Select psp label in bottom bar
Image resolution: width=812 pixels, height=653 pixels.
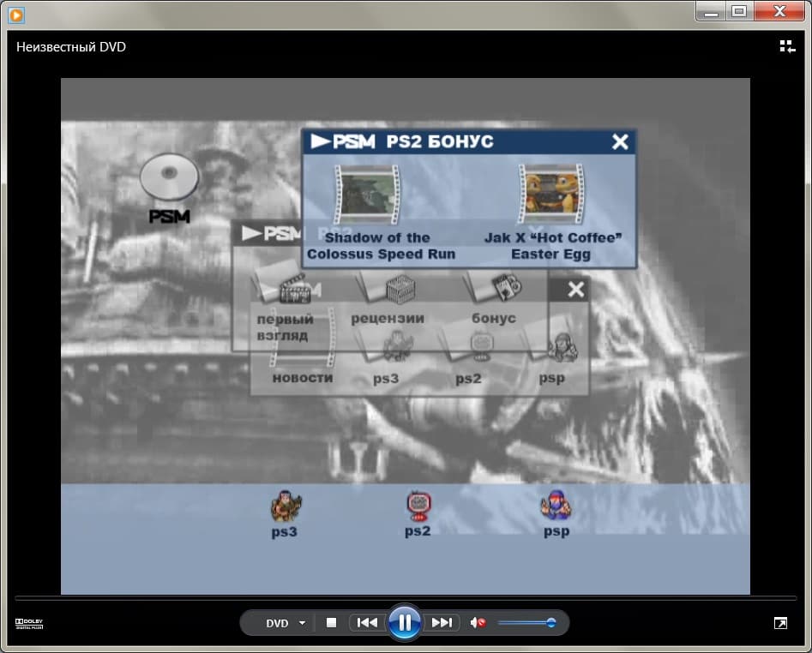[x=556, y=531]
